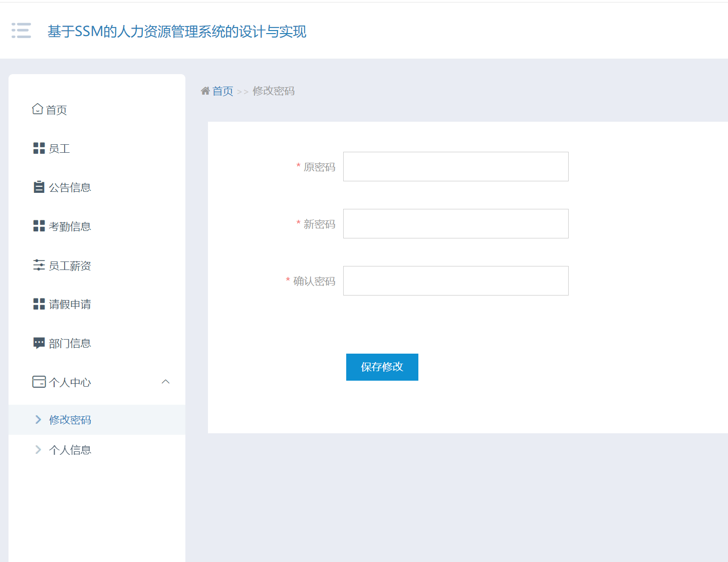This screenshot has height=562, width=728.
Task: Select the 员工 grid icon in sidebar
Action: pos(39,148)
